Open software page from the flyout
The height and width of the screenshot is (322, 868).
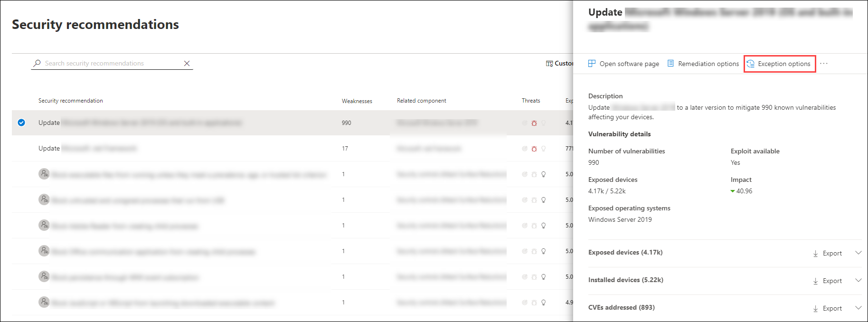(x=623, y=64)
